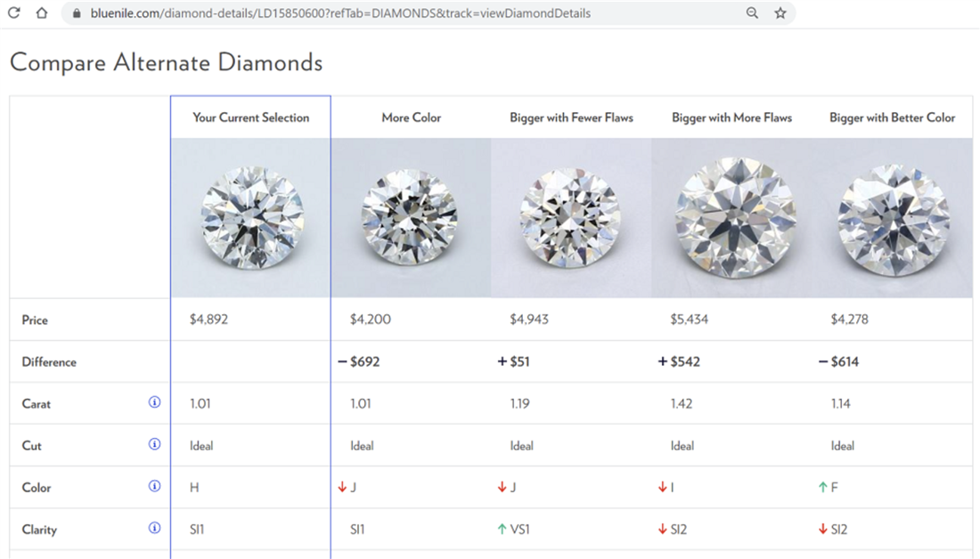Viewport: 980px width, 559px height.
Task: Click the $4,200 price of More Color
Action: click(x=371, y=319)
